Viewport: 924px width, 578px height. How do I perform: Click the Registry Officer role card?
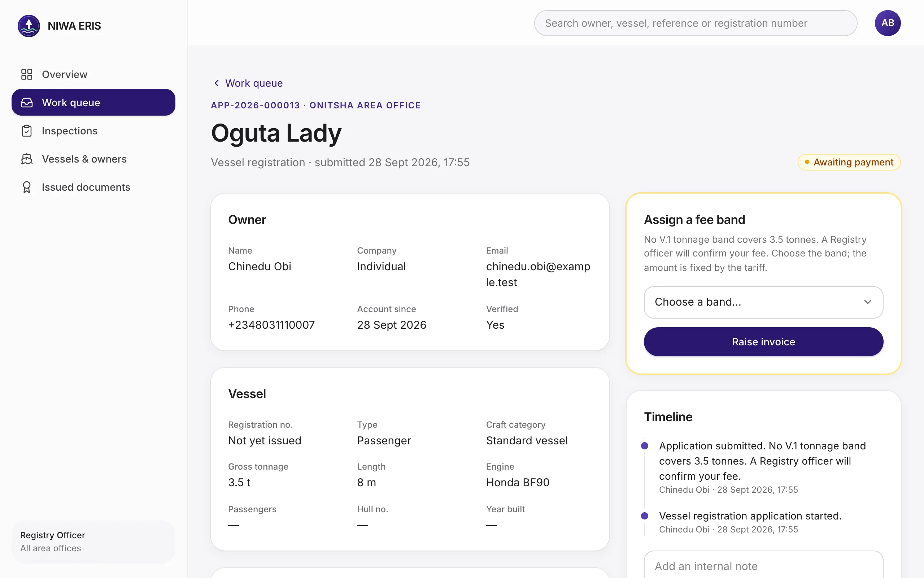coord(93,541)
